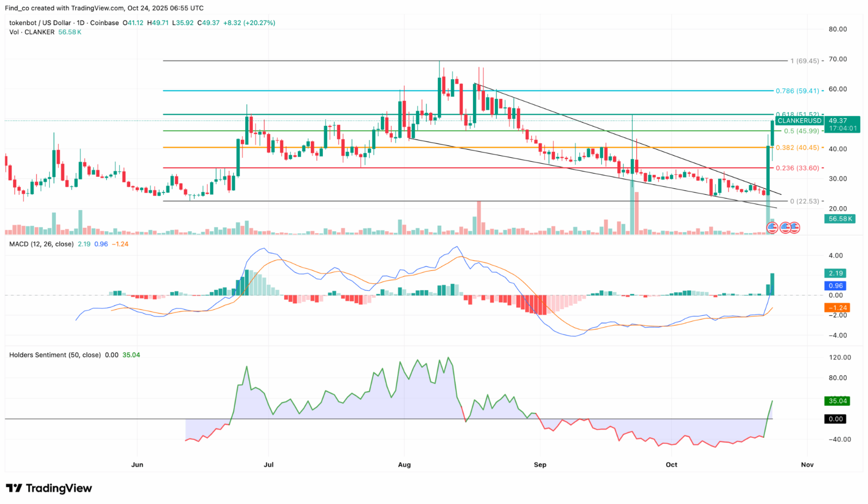This screenshot has height=504, width=868.
Task: Click the 1D timeframe label in the legend
Action: [x=80, y=23]
